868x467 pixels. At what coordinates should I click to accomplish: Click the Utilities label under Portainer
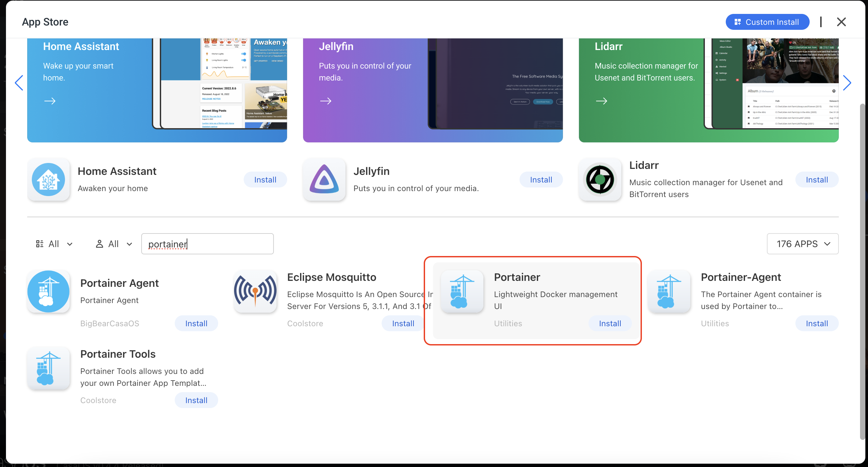click(x=508, y=324)
